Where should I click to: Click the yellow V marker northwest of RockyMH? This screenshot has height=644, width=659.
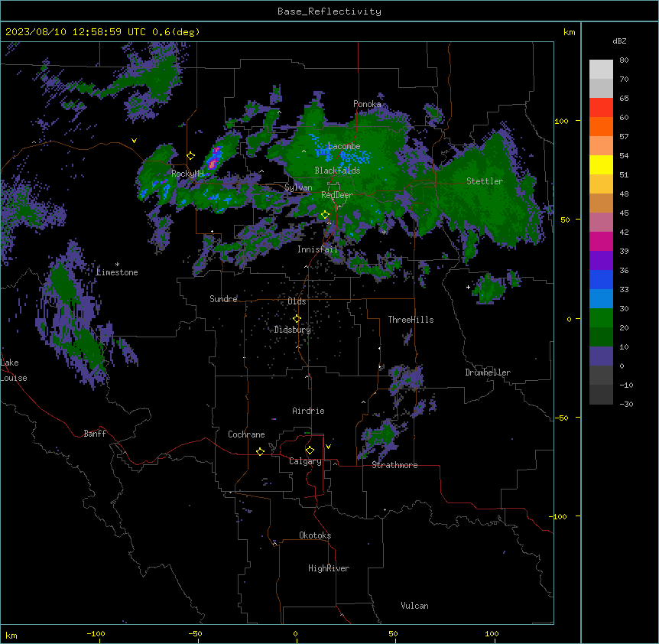(134, 141)
